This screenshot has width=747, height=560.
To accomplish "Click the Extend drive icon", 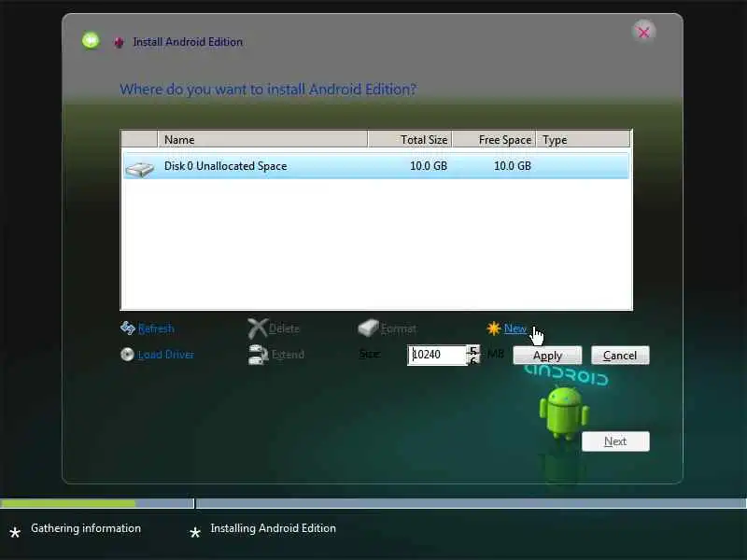I will point(259,355).
